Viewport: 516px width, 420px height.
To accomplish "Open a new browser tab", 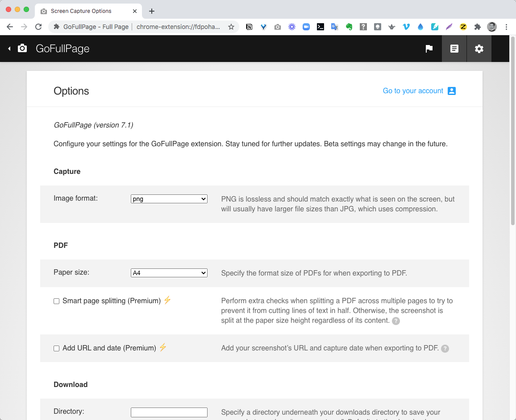I will pyautogui.click(x=152, y=11).
